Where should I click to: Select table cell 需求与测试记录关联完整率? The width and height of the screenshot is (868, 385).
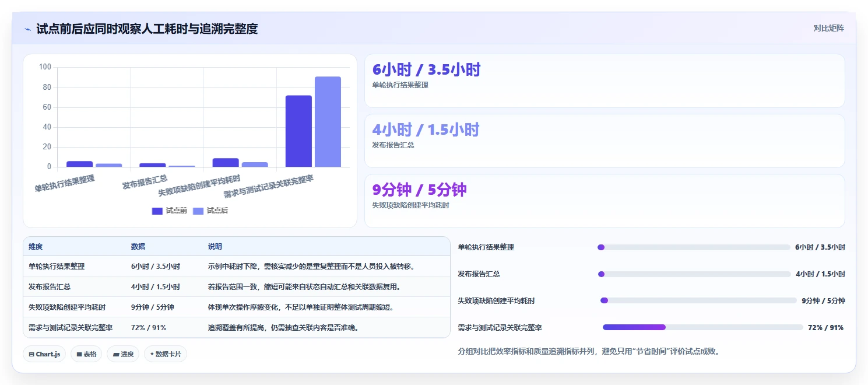tap(71, 328)
